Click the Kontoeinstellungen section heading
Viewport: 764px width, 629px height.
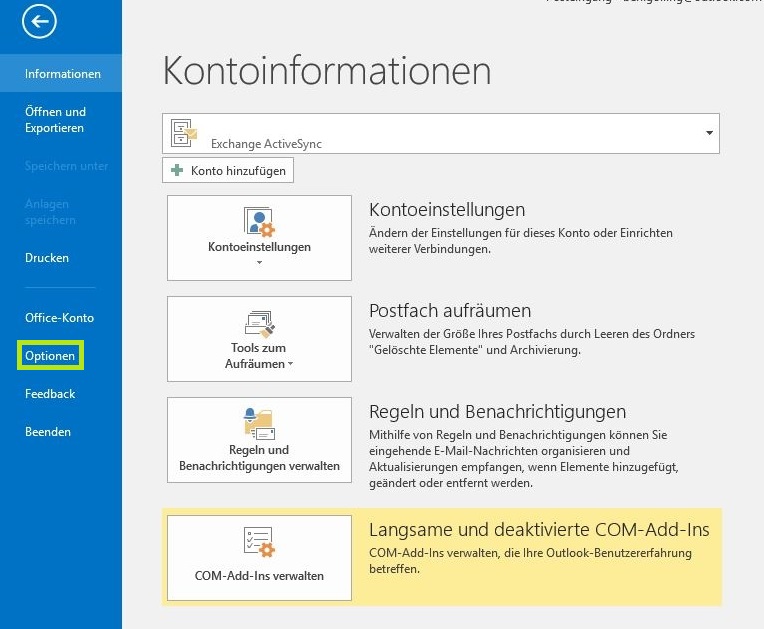pyautogui.click(x=447, y=210)
